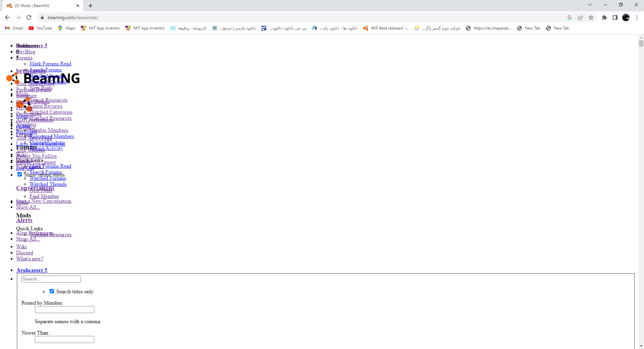644x349 pixels.
Task: Open a new browser tab
Action: click(91, 6)
